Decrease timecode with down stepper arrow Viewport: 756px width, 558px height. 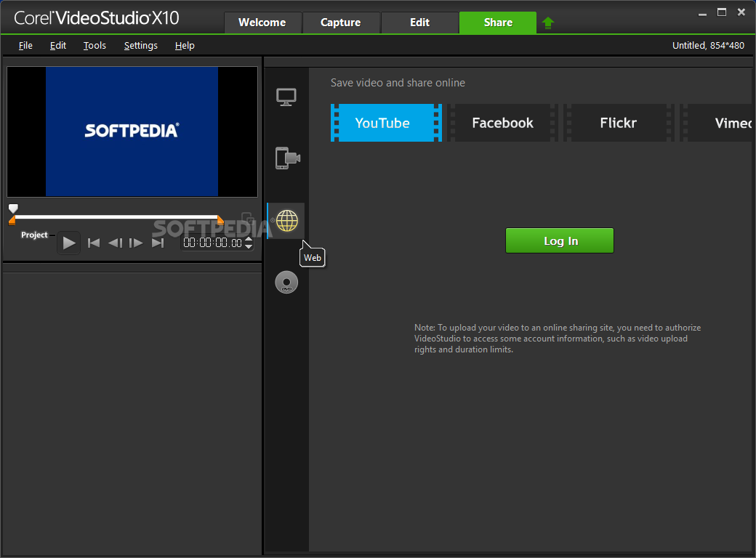249,247
